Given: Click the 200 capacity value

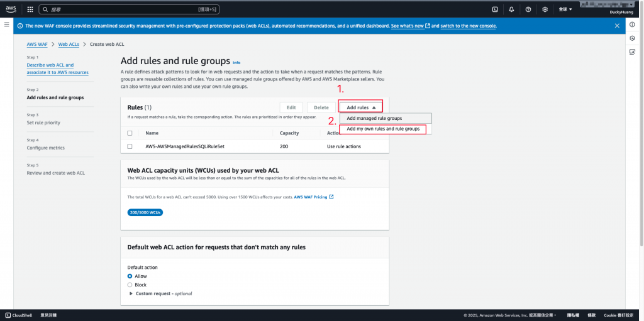Looking at the screenshot, I should [x=284, y=146].
